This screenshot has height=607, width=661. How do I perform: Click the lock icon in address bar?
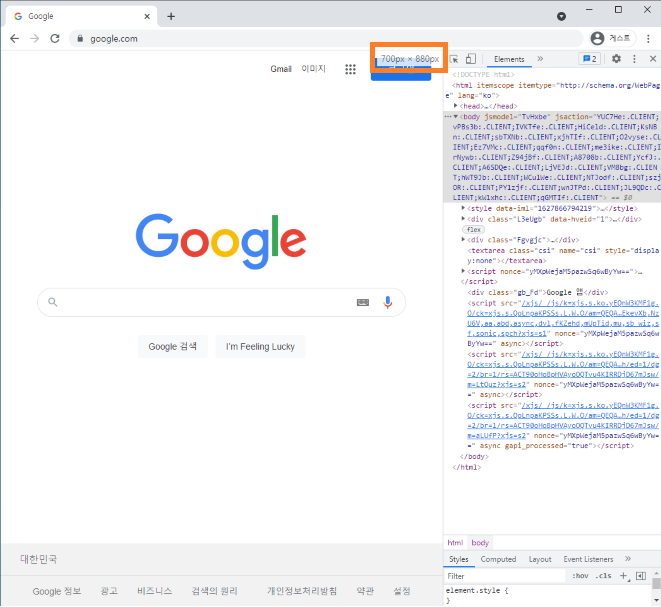80,39
